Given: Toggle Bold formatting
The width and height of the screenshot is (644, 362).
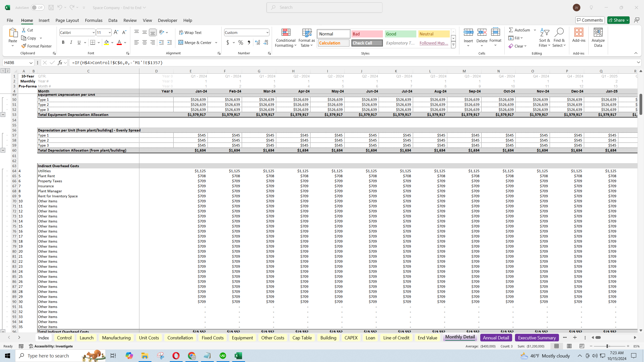Looking at the screenshot, I should [63, 42].
